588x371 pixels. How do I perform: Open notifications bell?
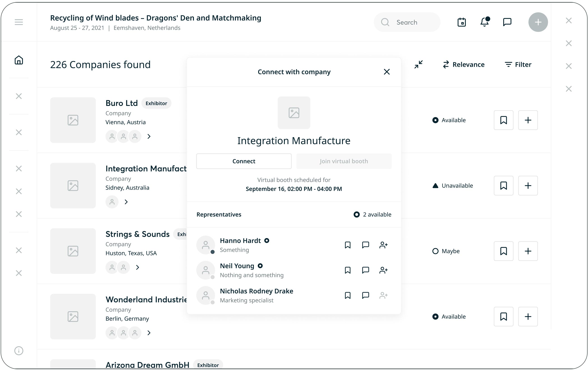point(485,22)
